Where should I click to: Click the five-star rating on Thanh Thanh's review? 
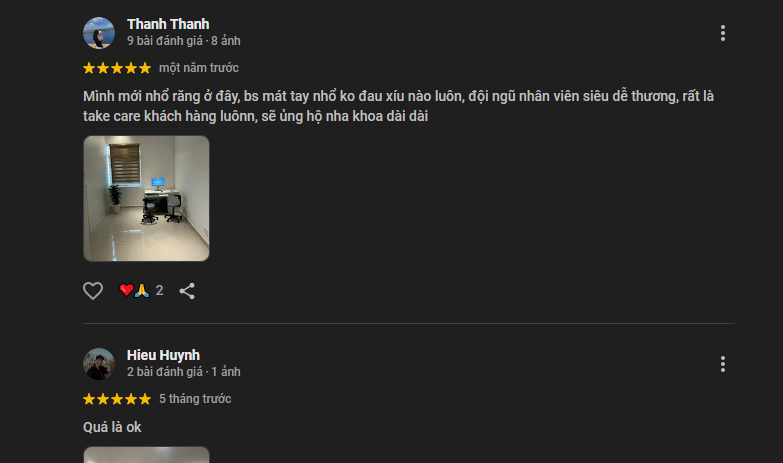[x=117, y=68]
